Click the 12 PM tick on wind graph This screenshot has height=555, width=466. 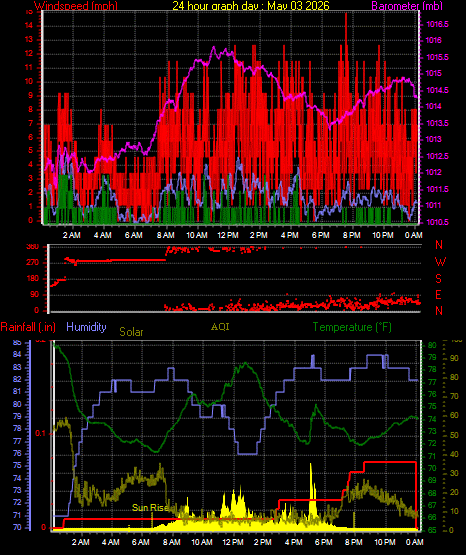point(228,235)
